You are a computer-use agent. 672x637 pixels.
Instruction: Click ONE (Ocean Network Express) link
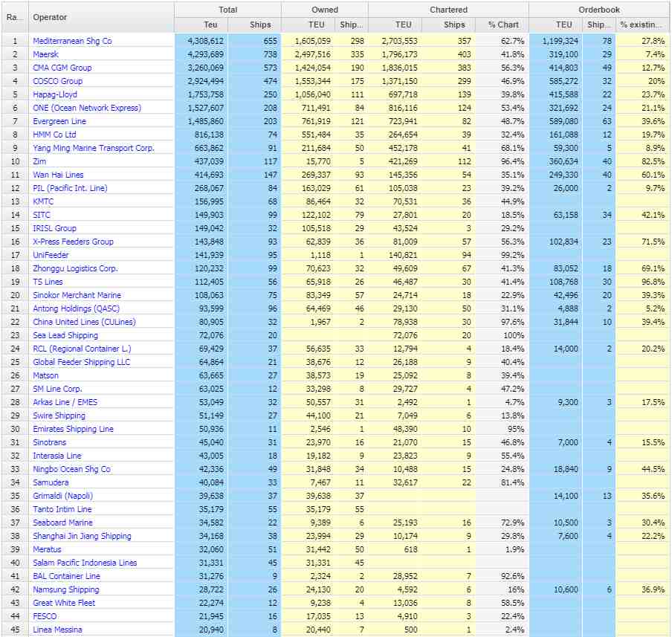[x=87, y=108]
